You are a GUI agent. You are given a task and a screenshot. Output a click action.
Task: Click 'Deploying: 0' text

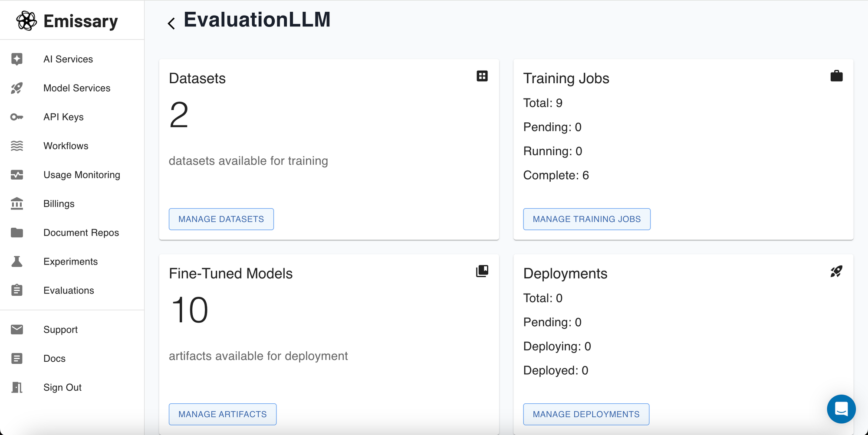point(557,346)
